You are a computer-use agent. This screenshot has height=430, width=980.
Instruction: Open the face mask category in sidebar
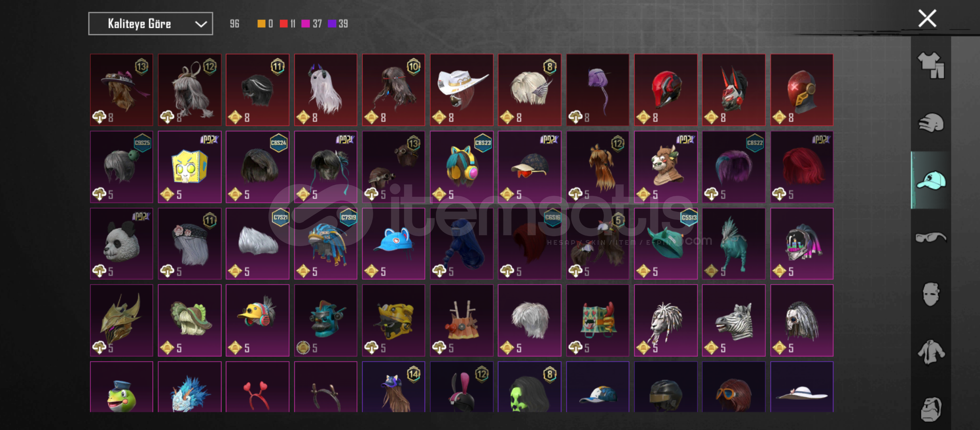(x=931, y=294)
